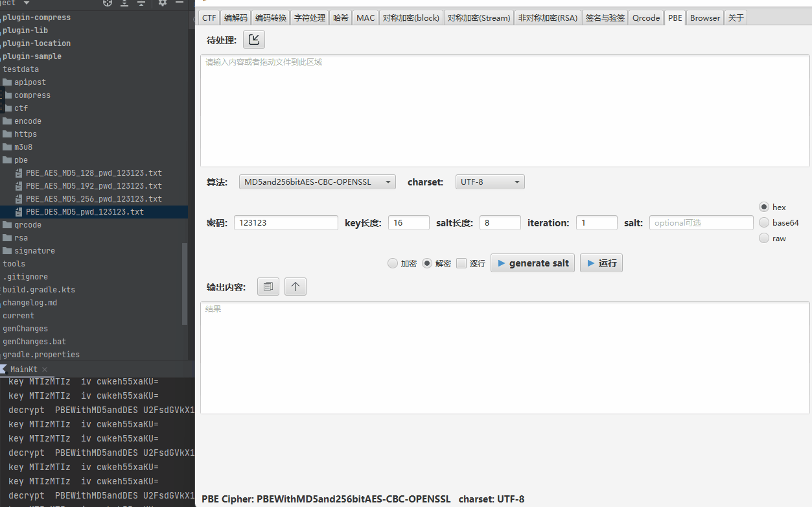The width and height of the screenshot is (812, 507).
Task: Select changelog.md in project tree
Action: click(30, 303)
